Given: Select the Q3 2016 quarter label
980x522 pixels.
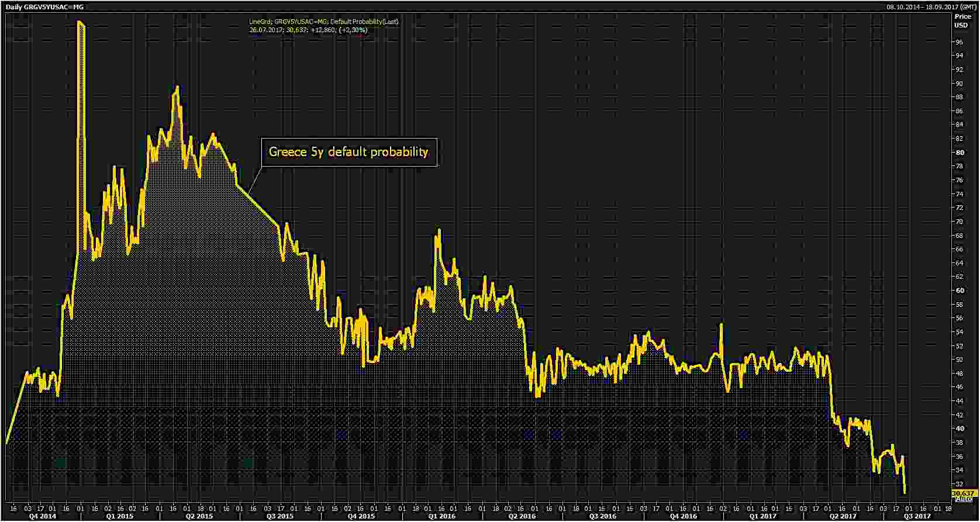Looking at the screenshot, I should click(x=603, y=516).
